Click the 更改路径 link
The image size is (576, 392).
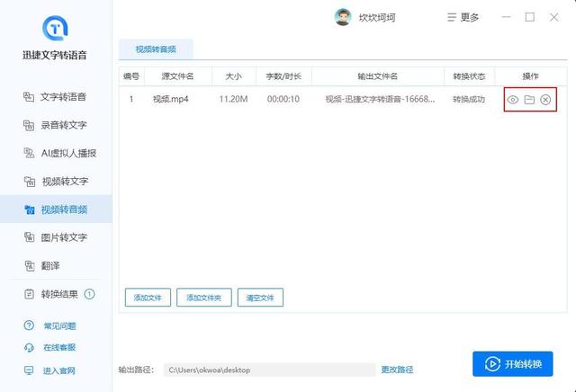[x=397, y=370]
